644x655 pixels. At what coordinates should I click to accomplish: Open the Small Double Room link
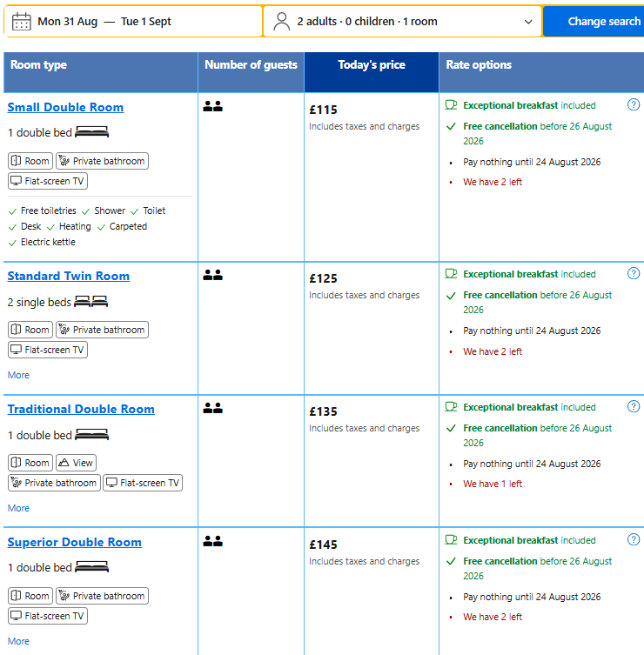tap(65, 107)
